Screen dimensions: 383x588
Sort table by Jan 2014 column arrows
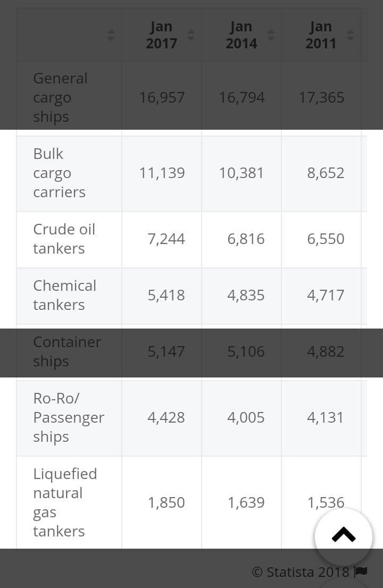click(270, 35)
